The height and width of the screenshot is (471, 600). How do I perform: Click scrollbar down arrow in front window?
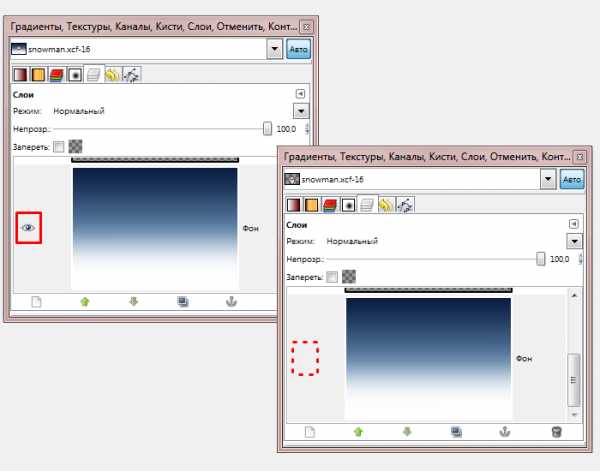point(574,414)
